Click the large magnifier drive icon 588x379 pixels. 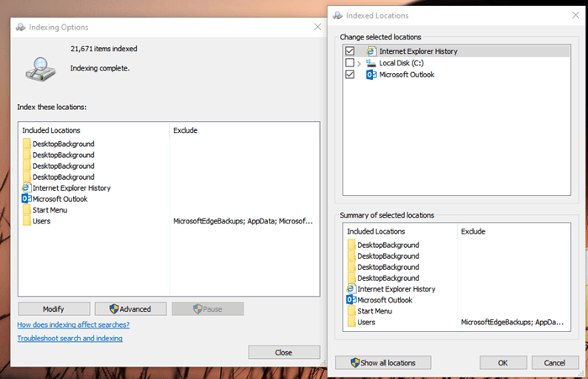pos(40,69)
